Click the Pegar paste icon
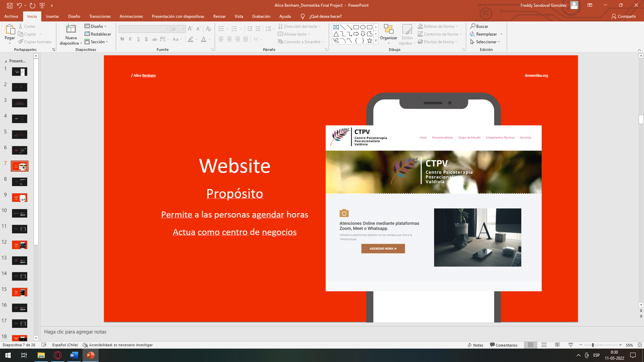Image resolution: width=644 pixels, height=362 pixels. coord(10,29)
